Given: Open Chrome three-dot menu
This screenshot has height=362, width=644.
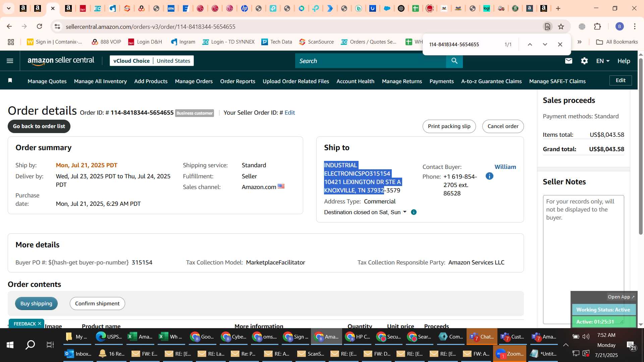Looking at the screenshot, I should tap(635, 26).
